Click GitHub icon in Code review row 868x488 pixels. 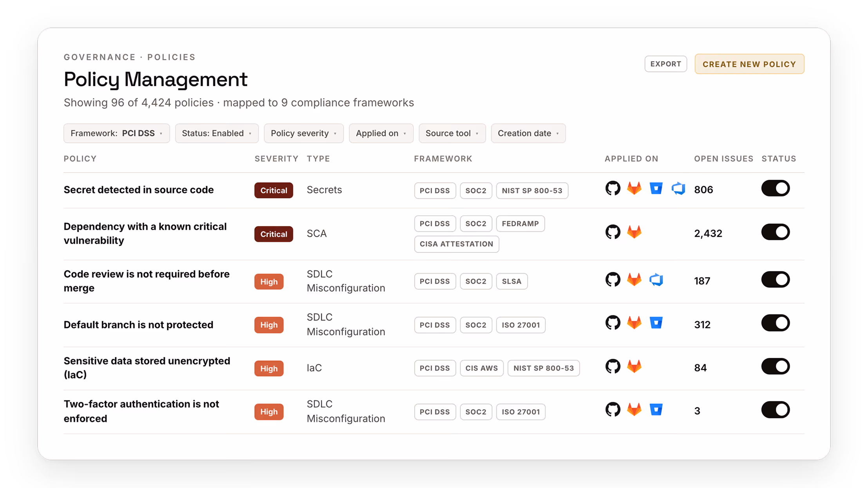tap(613, 280)
